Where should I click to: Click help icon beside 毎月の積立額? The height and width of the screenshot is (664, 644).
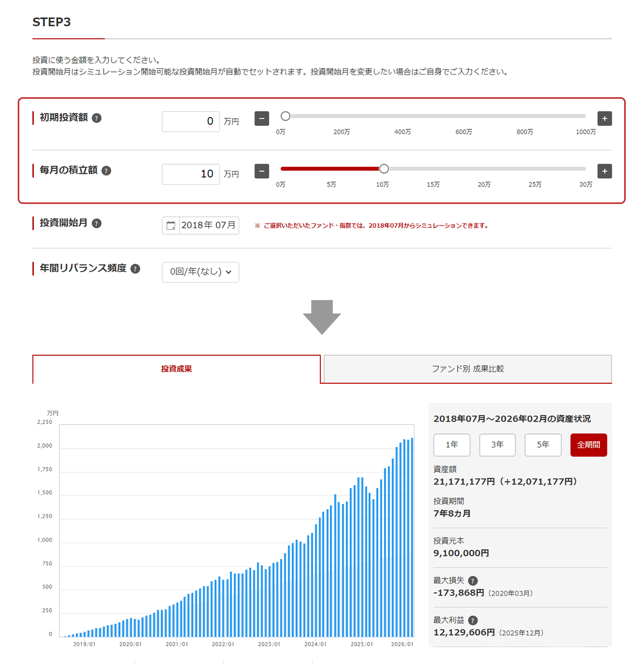coord(106,171)
